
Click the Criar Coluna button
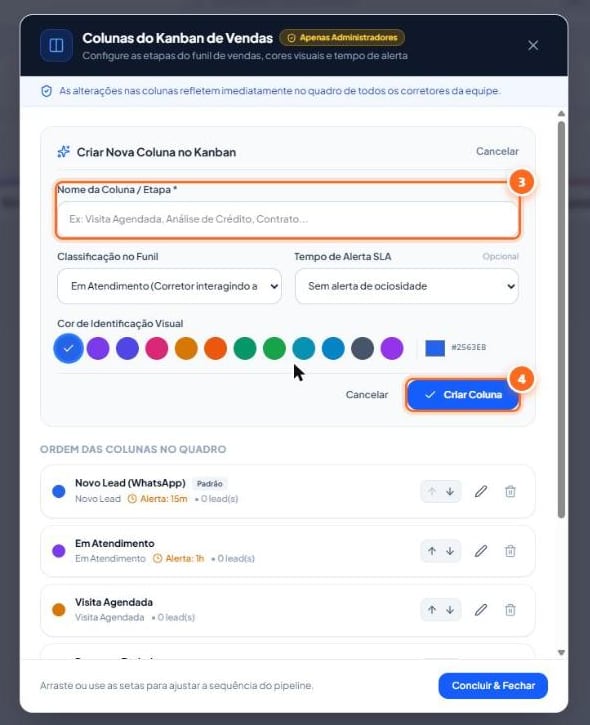(463, 394)
